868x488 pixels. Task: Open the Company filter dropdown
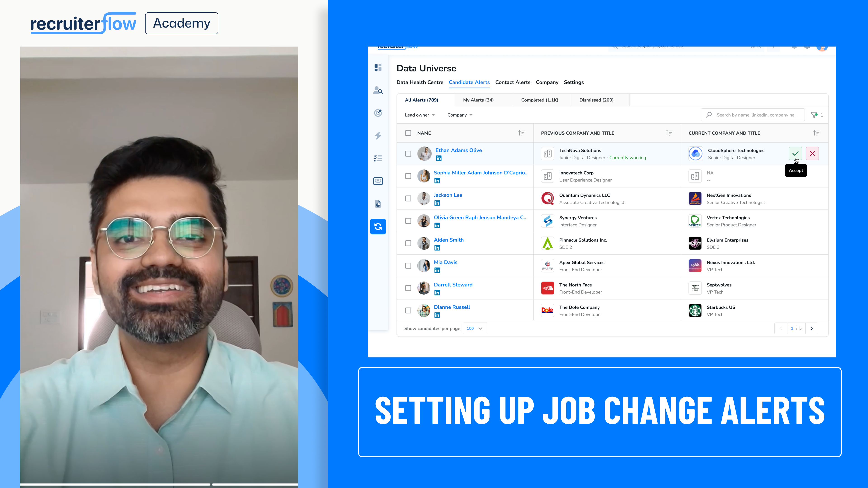tap(460, 115)
